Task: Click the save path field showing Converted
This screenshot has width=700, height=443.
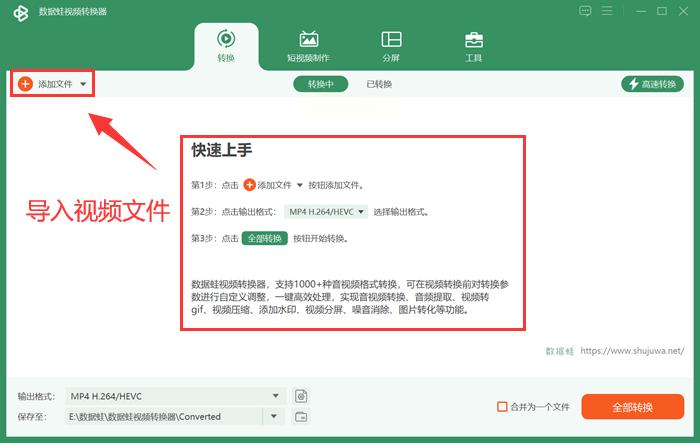Action: coord(164,417)
